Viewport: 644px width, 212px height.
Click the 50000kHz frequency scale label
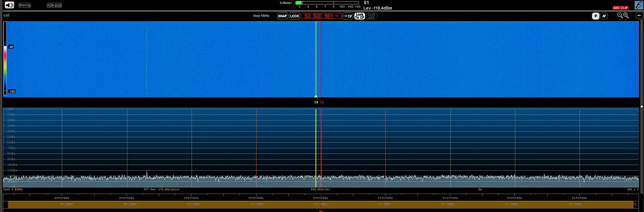[256, 197]
